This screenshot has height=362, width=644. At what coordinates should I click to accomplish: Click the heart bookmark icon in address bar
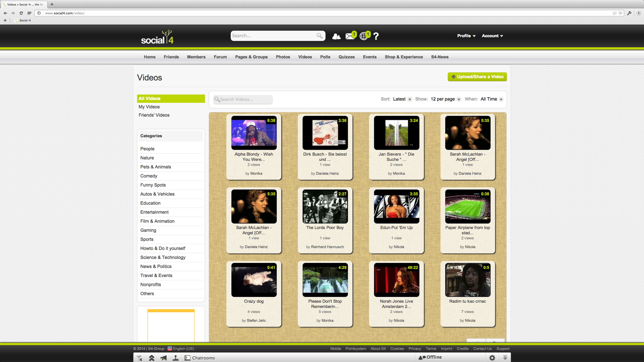point(621,13)
